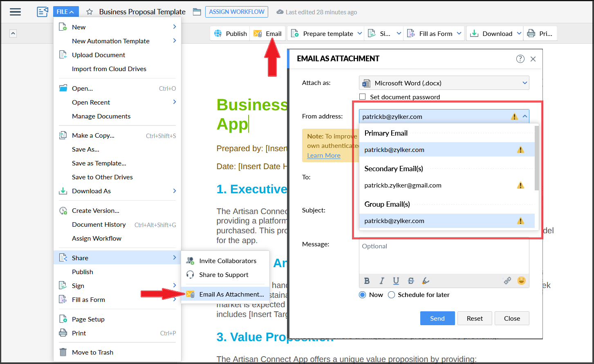Expand the Sign dropdown arrow in toolbar
The height and width of the screenshot is (364, 594).
[399, 33]
